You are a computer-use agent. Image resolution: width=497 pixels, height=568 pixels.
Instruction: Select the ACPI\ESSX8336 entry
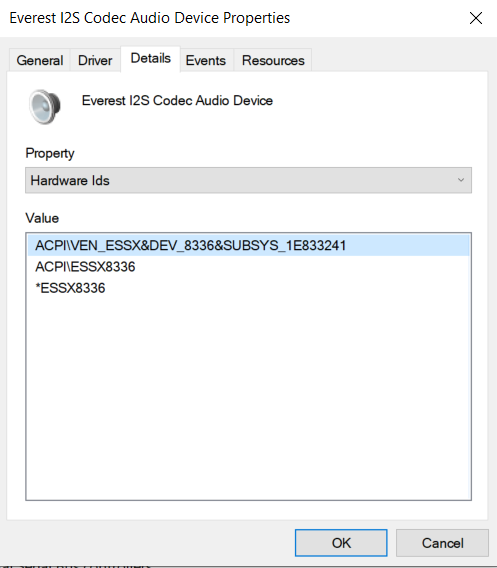click(x=85, y=267)
